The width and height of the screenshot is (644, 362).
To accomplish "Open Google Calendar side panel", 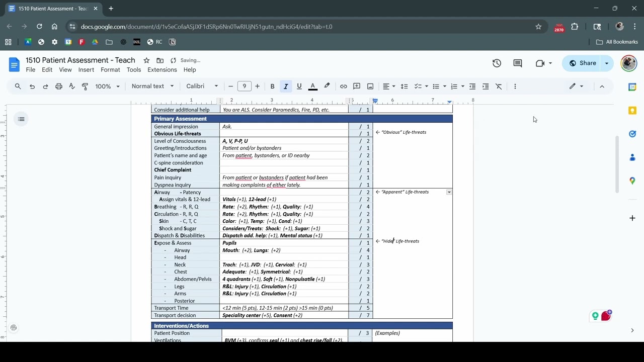I will coord(632,87).
